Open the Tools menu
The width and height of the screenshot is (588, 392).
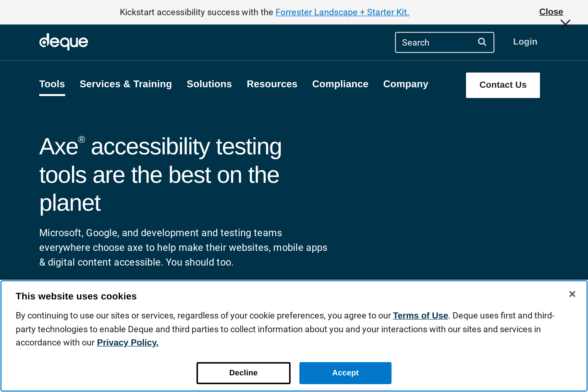(52, 84)
